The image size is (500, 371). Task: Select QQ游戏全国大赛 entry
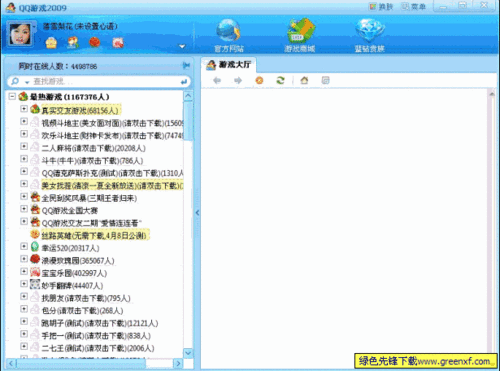[x=70, y=210]
